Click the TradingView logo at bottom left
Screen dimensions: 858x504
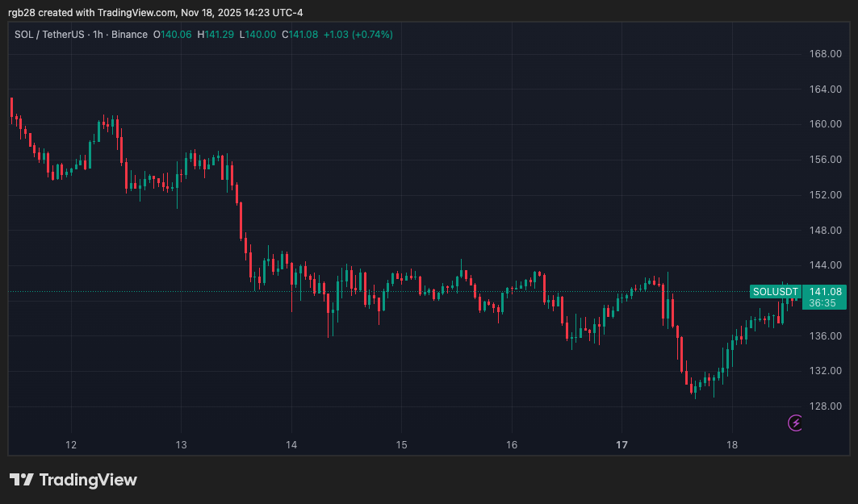click(x=73, y=480)
